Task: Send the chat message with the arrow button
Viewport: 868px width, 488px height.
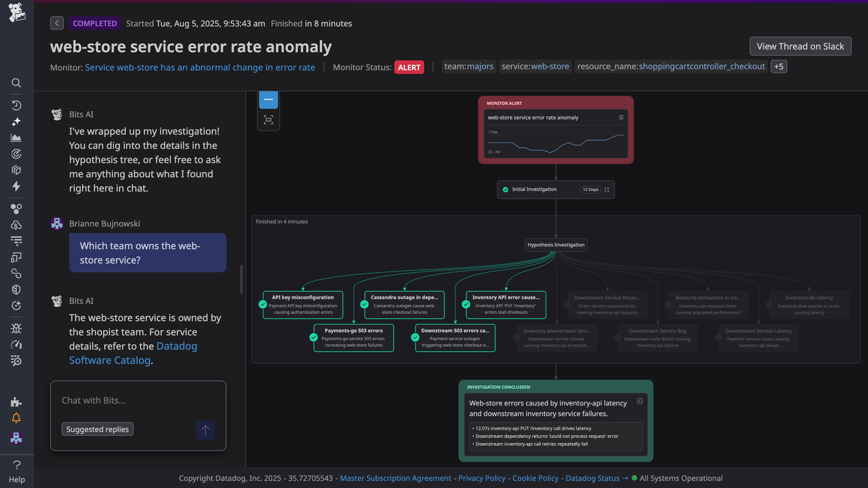Action: (x=205, y=430)
